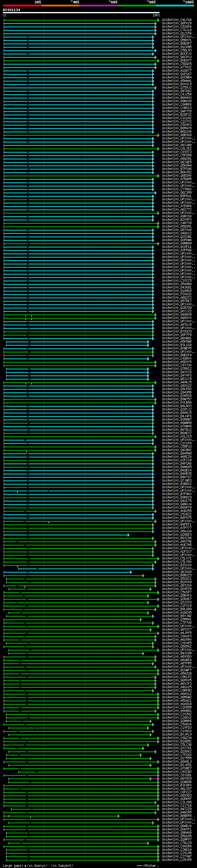Select the query sequence label AV431134
The width and height of the screenshot is (197, 868).
tap(11, 10)
